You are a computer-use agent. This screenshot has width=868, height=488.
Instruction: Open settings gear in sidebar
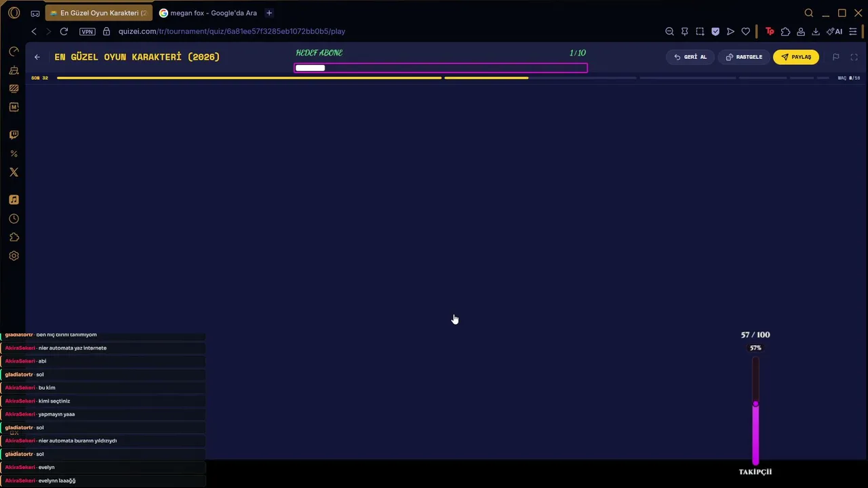14,256
